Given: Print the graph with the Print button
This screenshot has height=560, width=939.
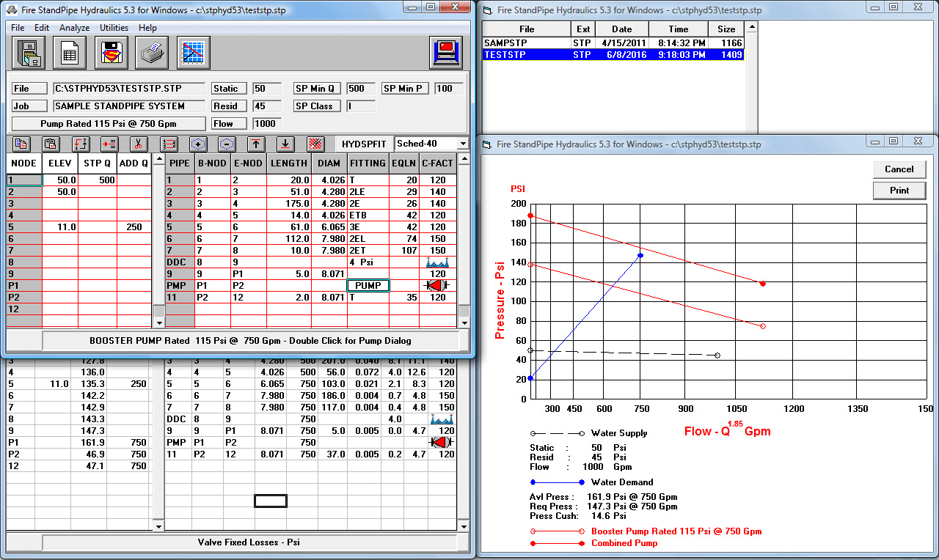Looking at the screenshot, I should (899, 191).
